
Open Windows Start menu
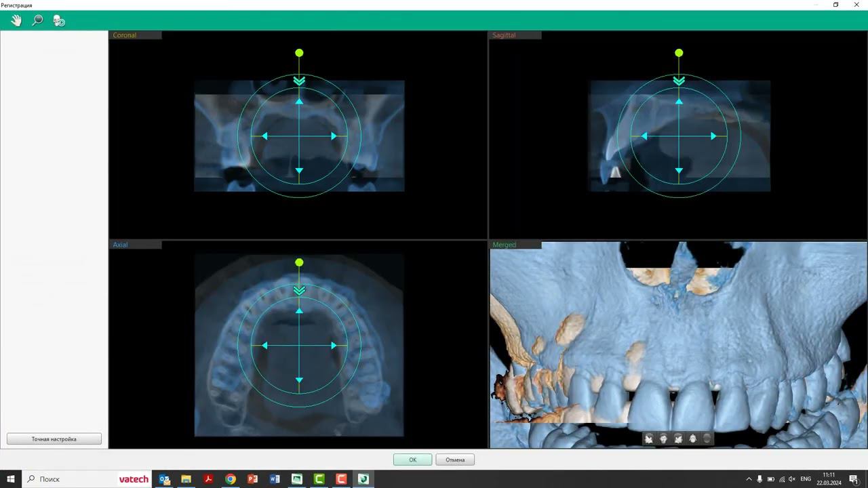[x=11, y=479]
